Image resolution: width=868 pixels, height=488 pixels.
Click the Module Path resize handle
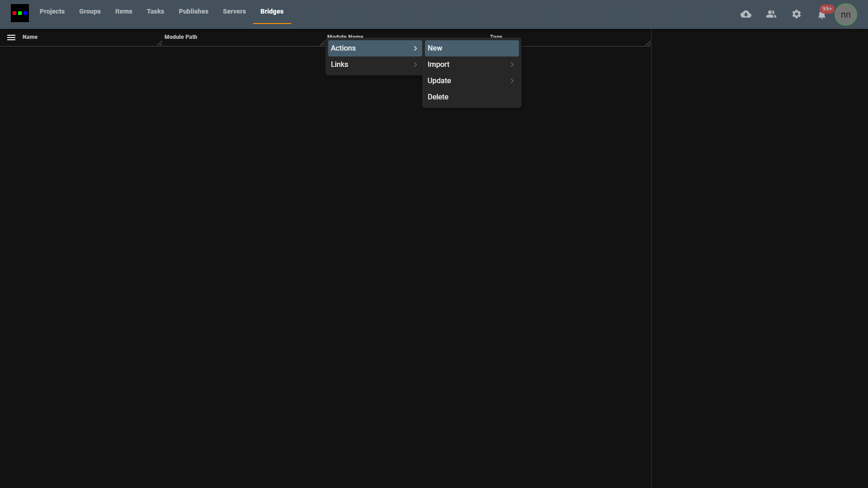[x=322, y=43]
